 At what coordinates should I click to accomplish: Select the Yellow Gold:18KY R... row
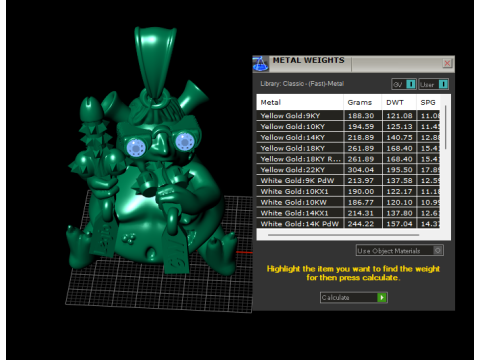[348, 159]
